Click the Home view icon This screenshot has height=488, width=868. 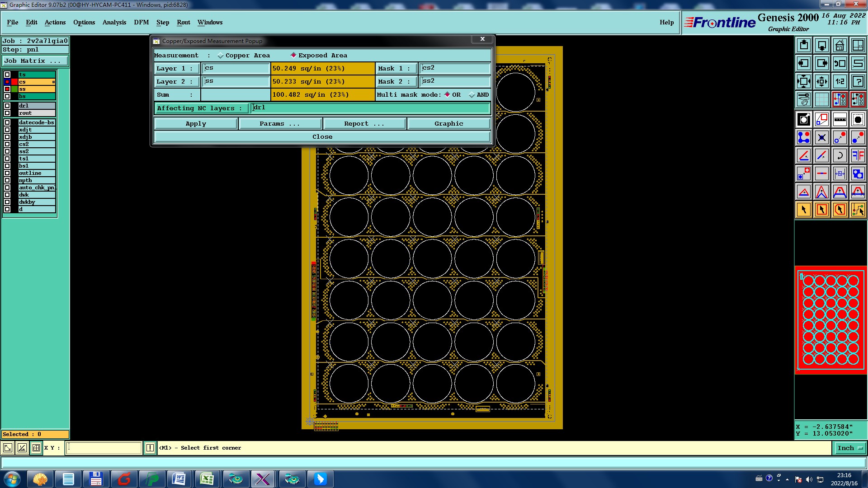tap(840, 45)
